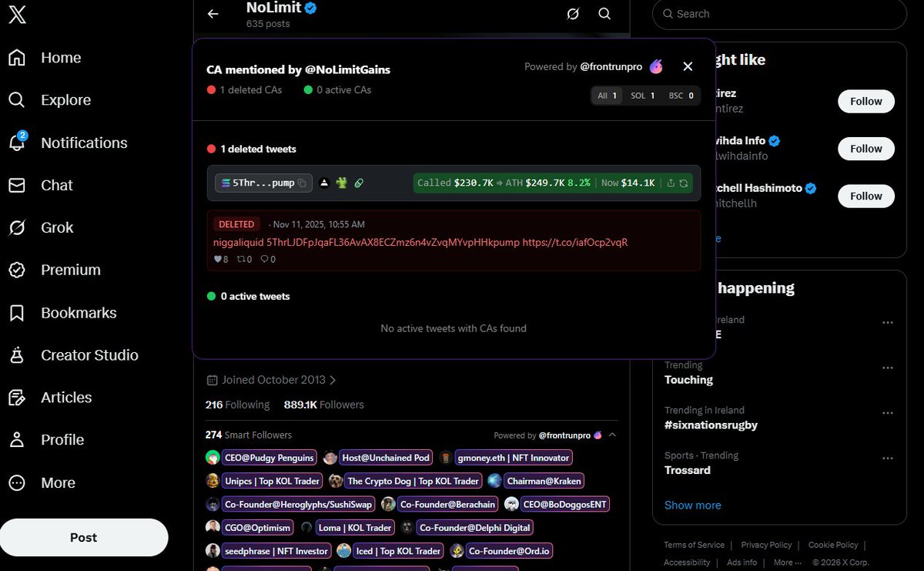Expand the More footer links menu

(787, 563)
